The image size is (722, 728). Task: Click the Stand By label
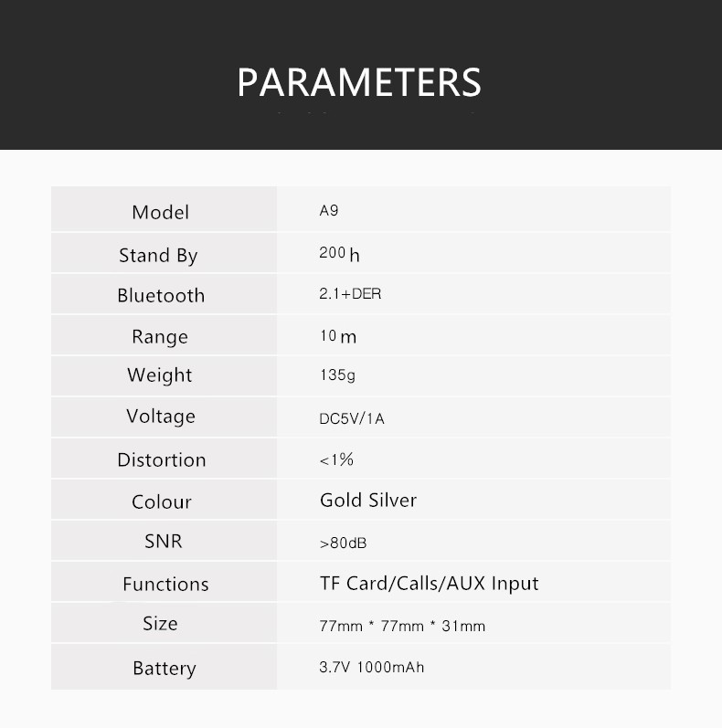coord(158,255)
